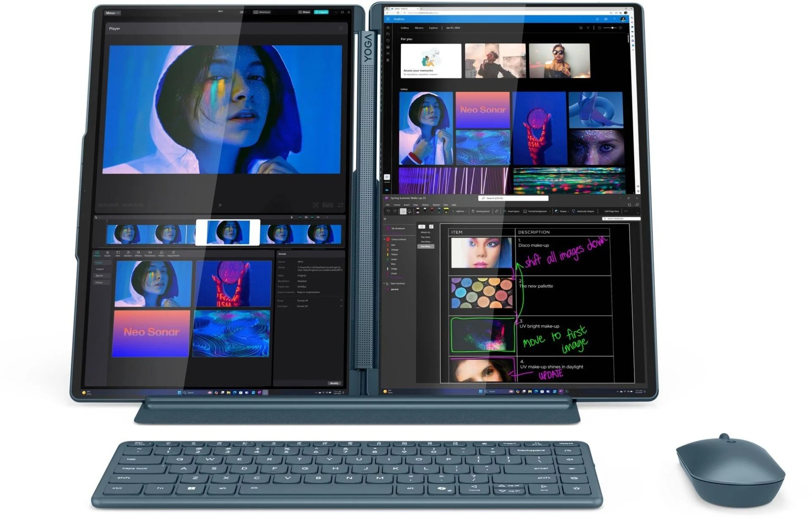Click the microphone record icon above timeline
812x519 pixels.
point(291,217)
